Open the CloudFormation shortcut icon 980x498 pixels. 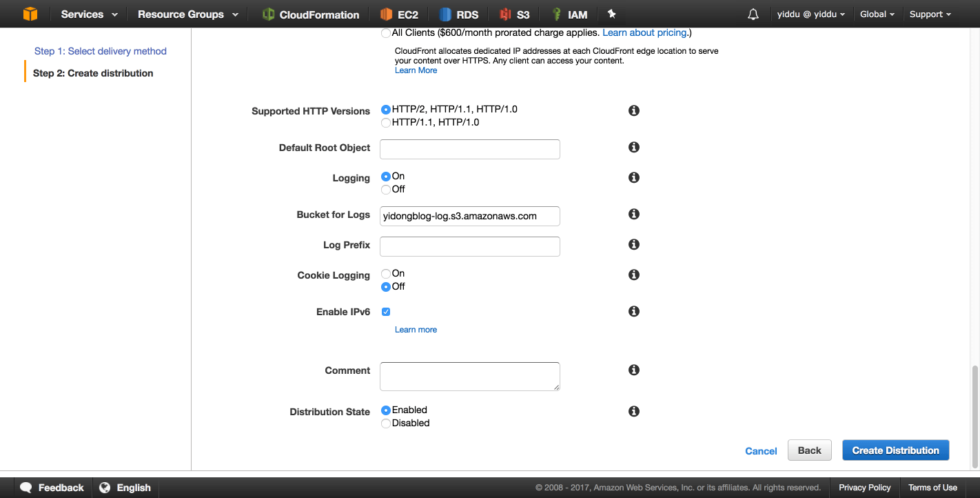(268, 14)
